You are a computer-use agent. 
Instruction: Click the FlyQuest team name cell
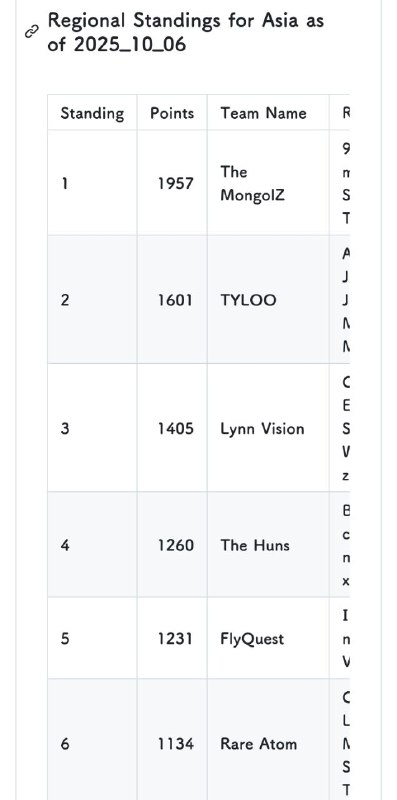(268, 638)
